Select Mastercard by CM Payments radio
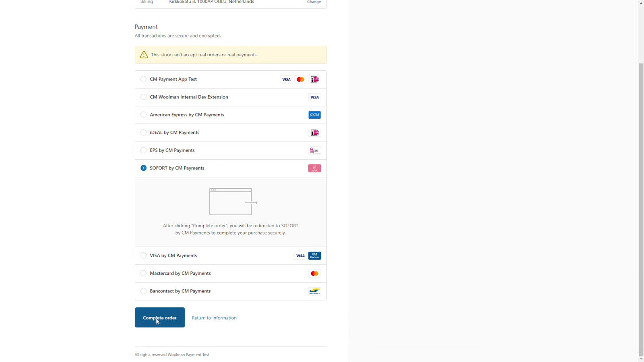This screenshot has height=362, width=644. (143, 273)
